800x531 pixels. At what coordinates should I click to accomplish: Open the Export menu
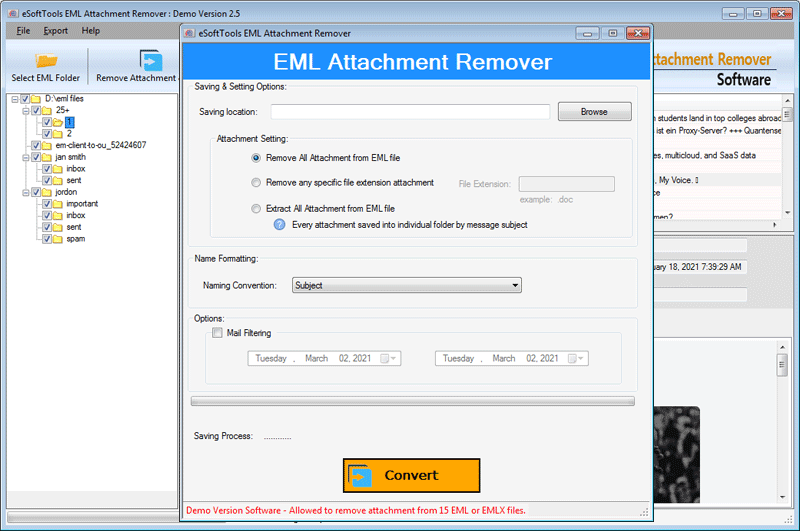[x=56, y=31]
